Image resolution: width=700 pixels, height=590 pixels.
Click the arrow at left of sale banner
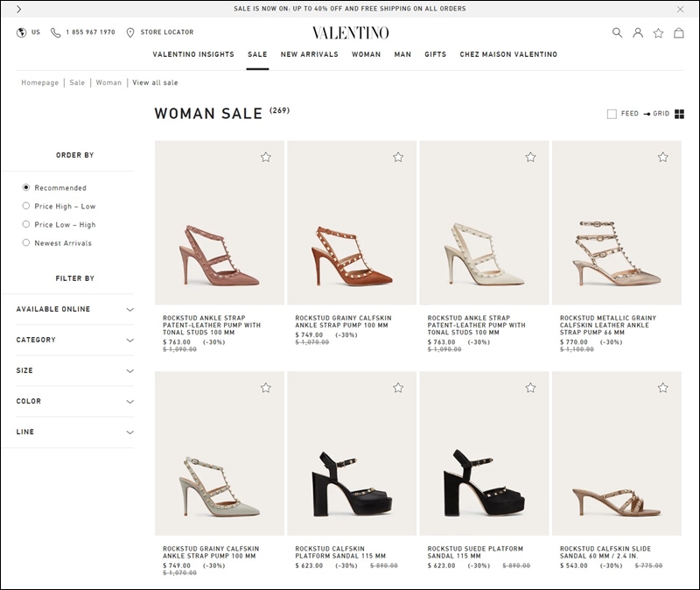click(18, 9)
